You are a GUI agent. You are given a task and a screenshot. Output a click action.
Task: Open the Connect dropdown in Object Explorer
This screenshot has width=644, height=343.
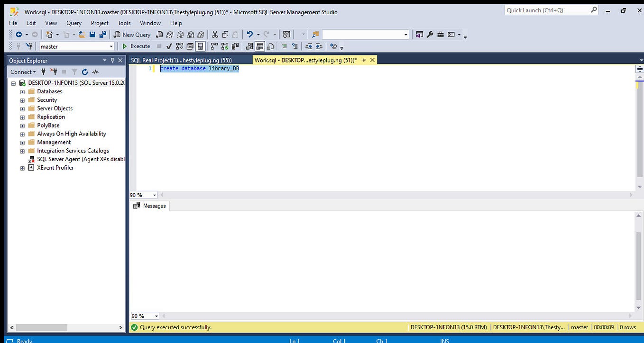click(23, 72)
